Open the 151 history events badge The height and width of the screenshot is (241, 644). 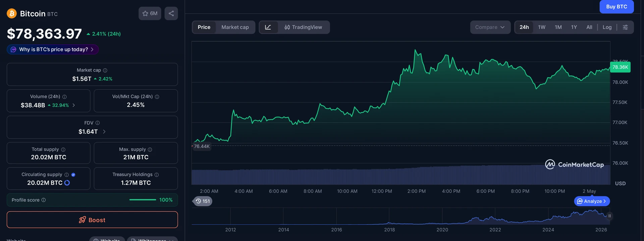(203, 201)
